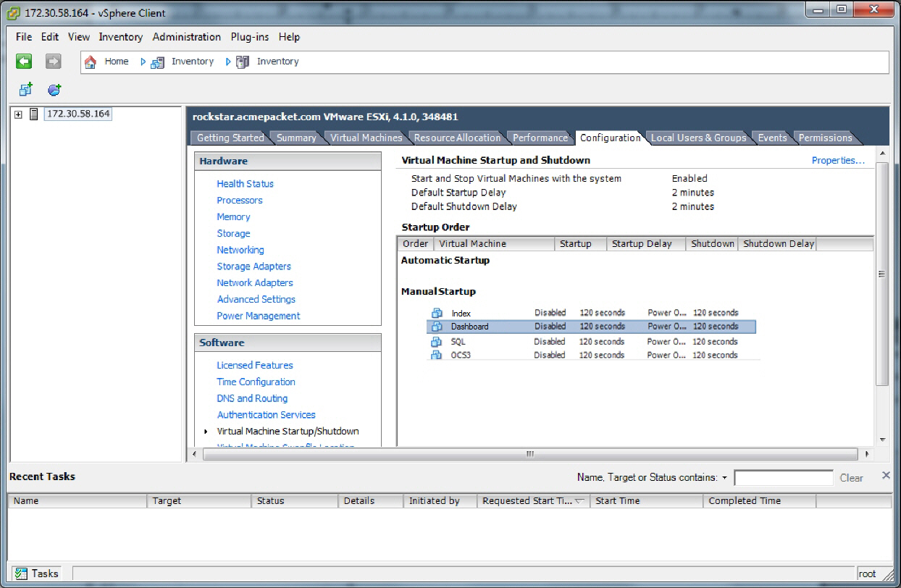
Task: Open Power Management link
Action: point(259,316)
